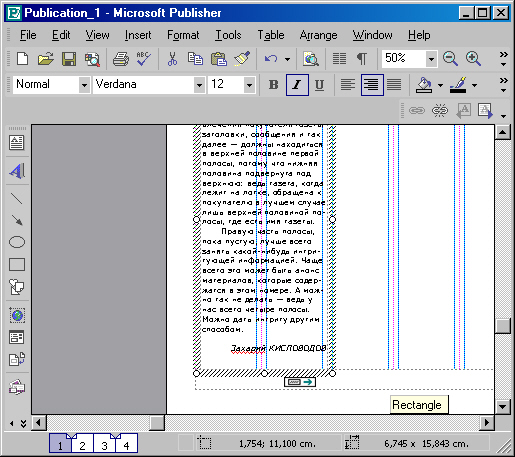Open the Format menu
The height and width of the screenshot is (457, 515).
click(183, 35)
